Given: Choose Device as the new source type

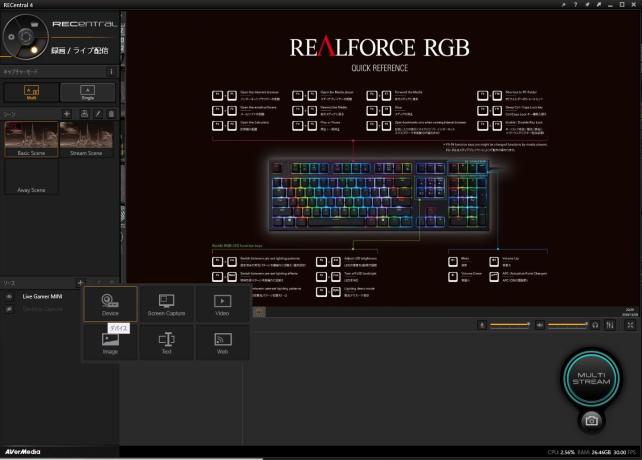Looking at the screenshot, I should 110,303.
